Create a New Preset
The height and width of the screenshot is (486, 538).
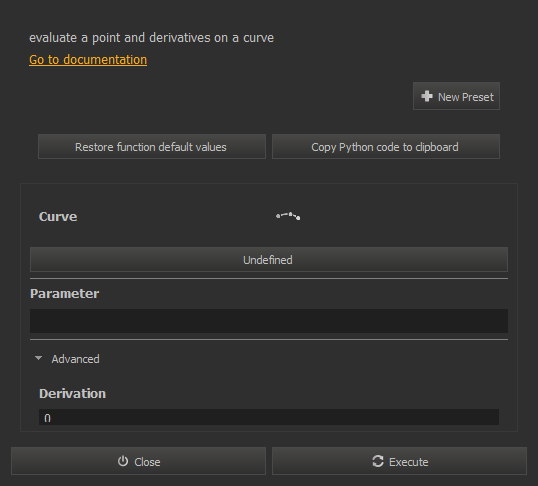pos(456,96)
